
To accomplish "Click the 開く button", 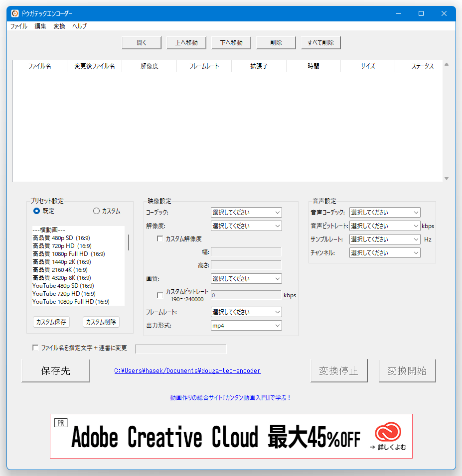I will tap(142, 43).
